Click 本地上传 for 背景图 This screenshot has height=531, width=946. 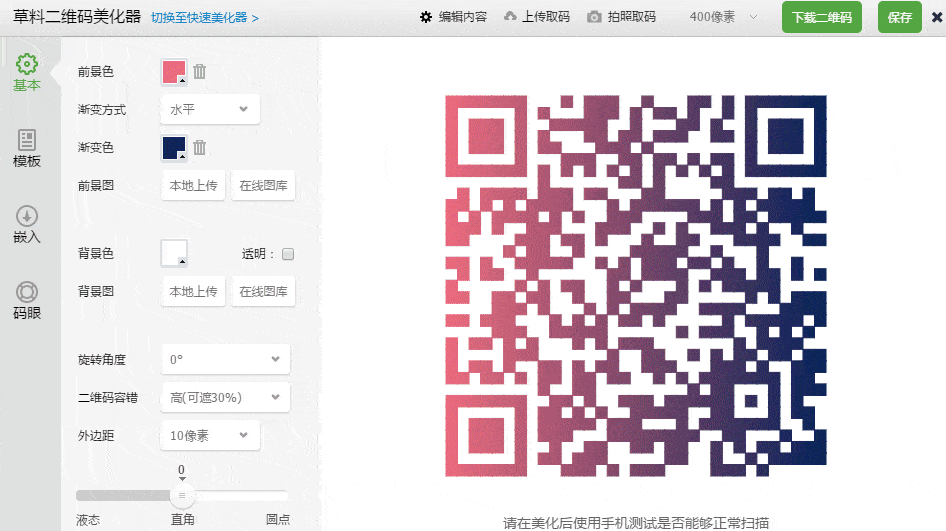tap(193, 291)
